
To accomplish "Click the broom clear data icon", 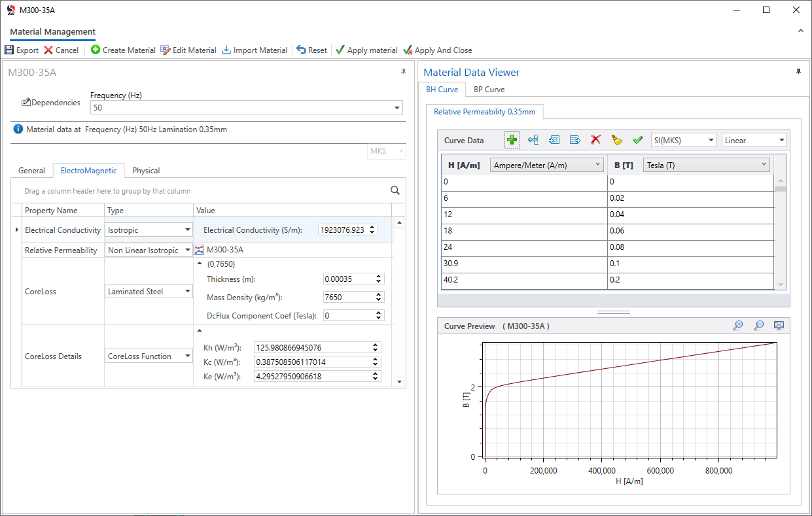I will (616, 140).
